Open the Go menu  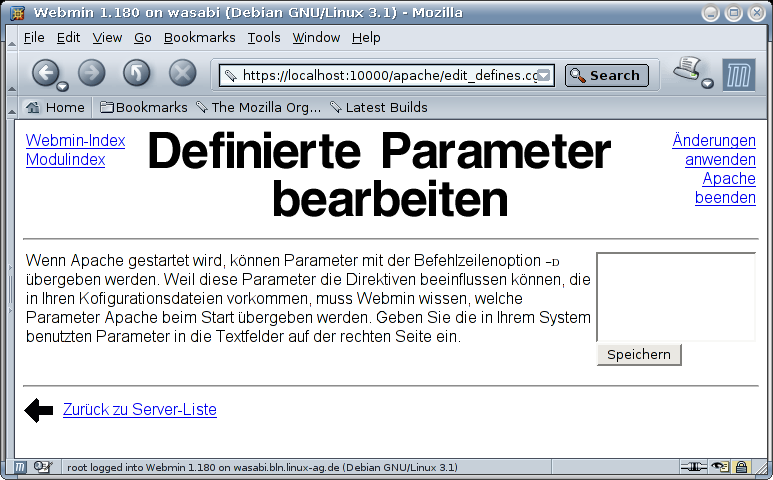(x=142, y=38)
